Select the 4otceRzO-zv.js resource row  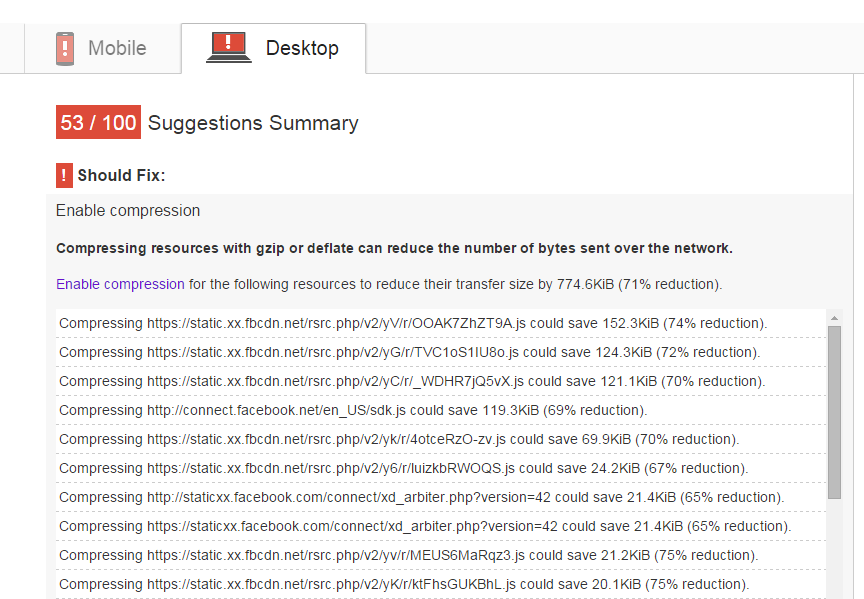click(398, 439)
